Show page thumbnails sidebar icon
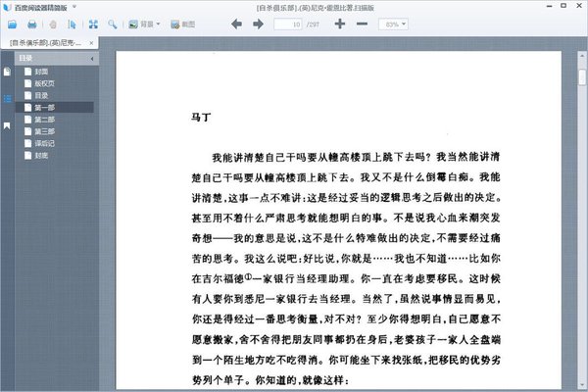Screen dimensions: 588x392 (7, 72)
